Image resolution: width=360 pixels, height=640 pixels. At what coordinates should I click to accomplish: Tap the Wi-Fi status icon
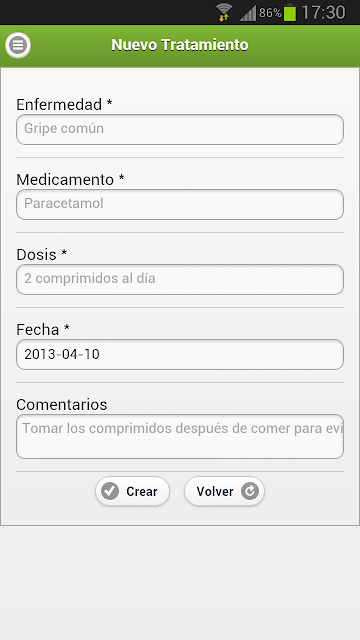click(x=224, y=12)
